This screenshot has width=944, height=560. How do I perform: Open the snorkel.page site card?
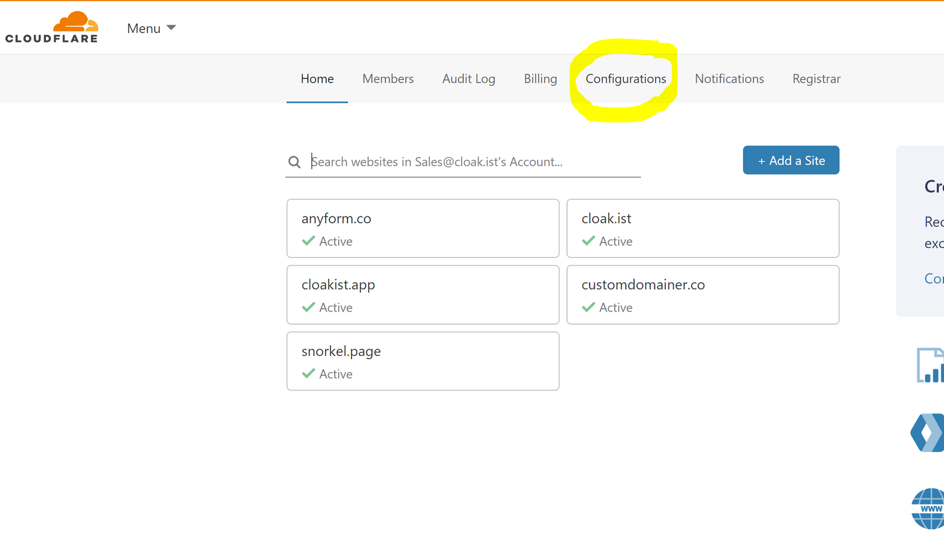click(x=422, y=361)
